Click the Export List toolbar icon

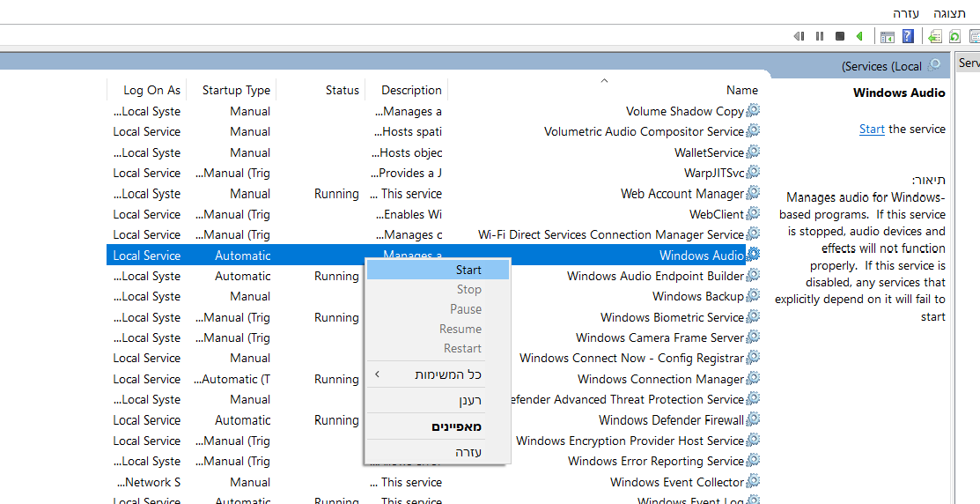pyautogui.click(x=935, y=36)
